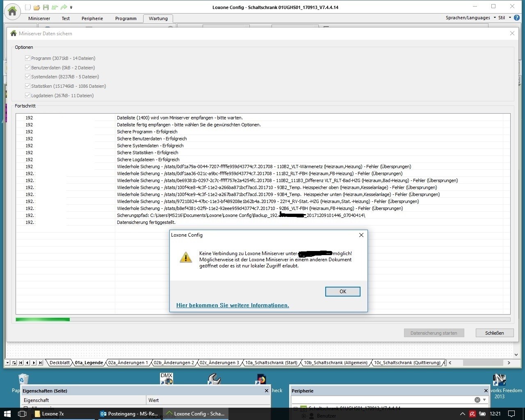Screen dimensions: 525x420
Task: Go to the next sheet tab
Action: [x=34, y=363]
